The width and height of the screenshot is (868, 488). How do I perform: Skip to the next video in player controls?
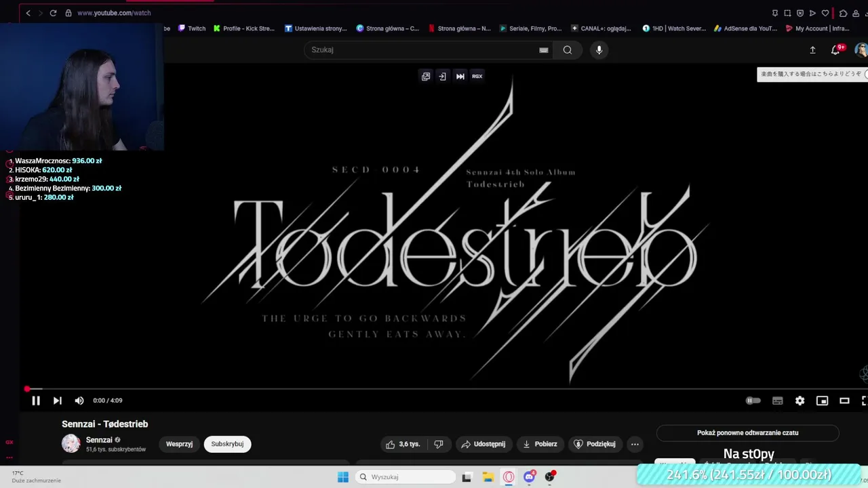[58, 401]
